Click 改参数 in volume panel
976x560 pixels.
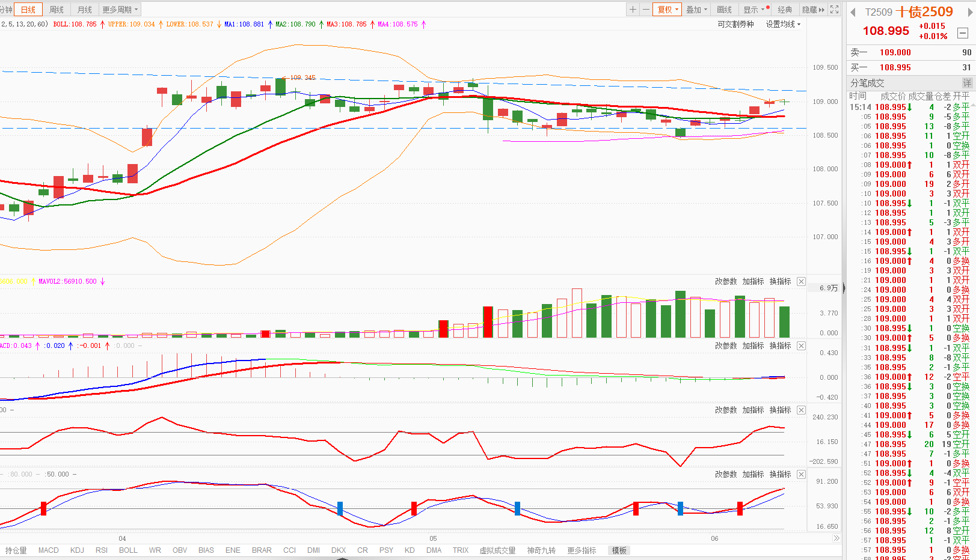click(726, 281)
